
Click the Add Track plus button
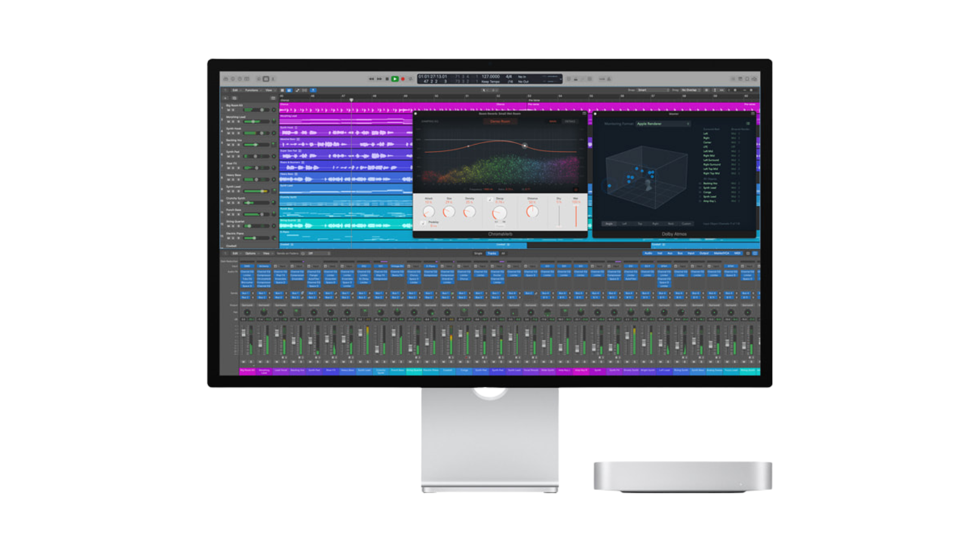tap(225, 98)
